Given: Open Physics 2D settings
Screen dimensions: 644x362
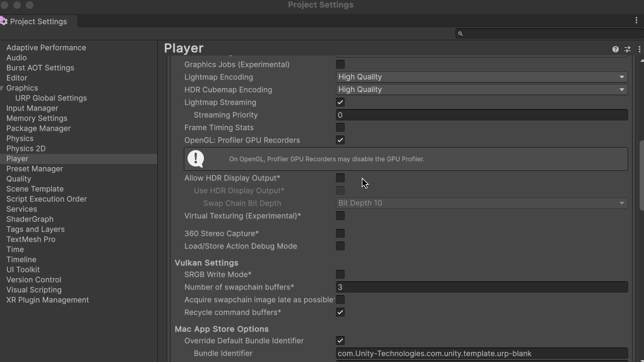Looking at the screenshot, I should pos(26,149).
